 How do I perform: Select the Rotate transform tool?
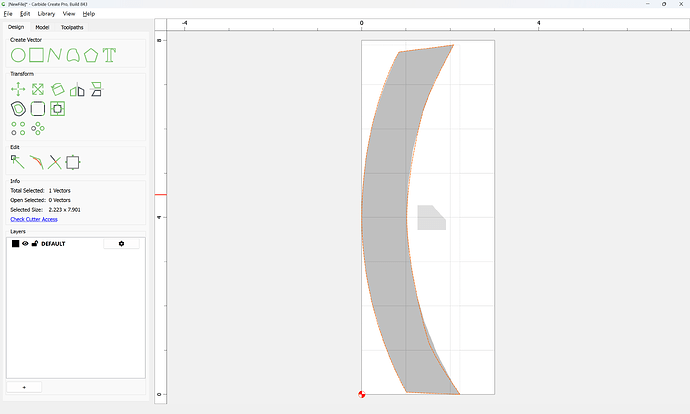click(57, 89)
